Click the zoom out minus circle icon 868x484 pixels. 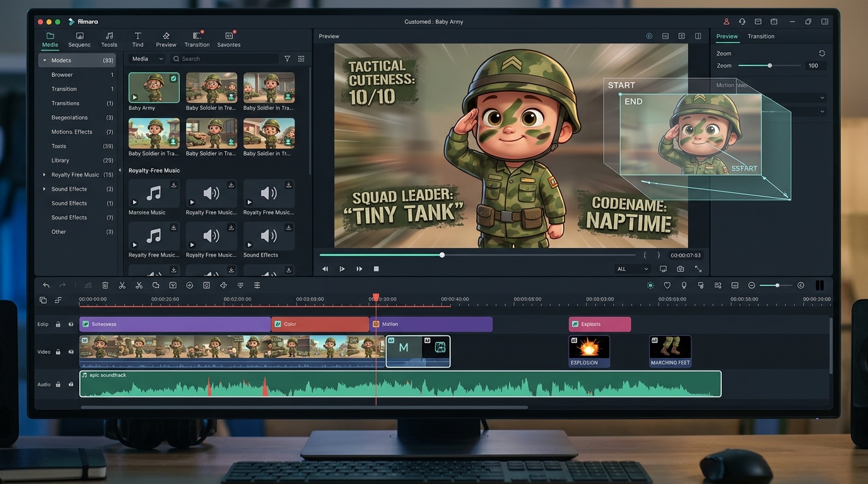click(751, 285)
